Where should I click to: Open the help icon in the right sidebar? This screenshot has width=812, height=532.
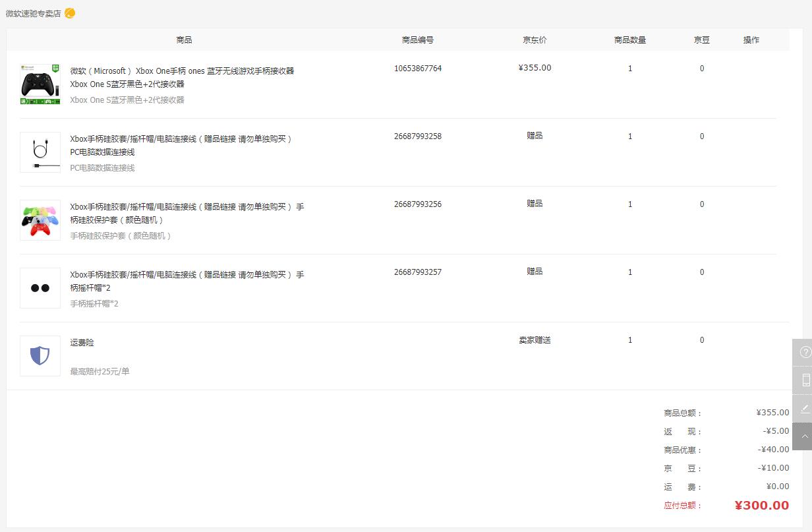805,352
